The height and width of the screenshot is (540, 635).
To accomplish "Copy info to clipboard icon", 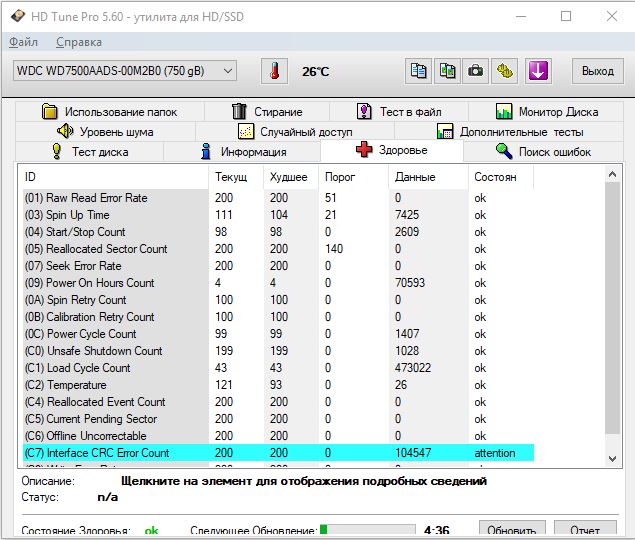I will click(x=418, y=71).
